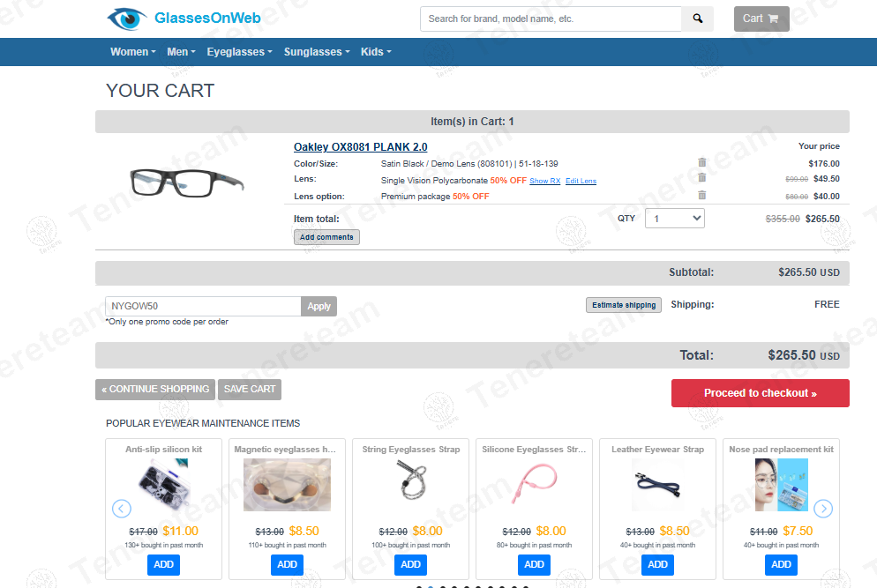Open the Cart button in the header

pyautogui.click(x=761, y=19)
